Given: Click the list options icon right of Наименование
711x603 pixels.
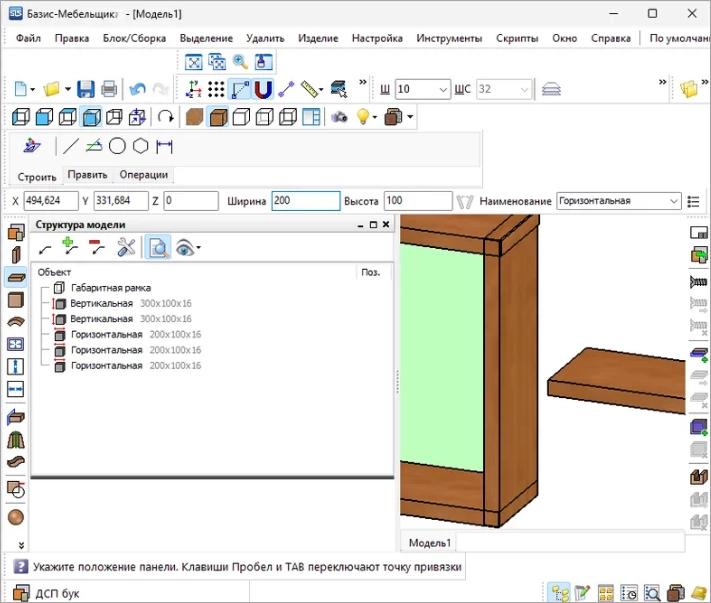Looking at the screenshot, I should point(693,201).
